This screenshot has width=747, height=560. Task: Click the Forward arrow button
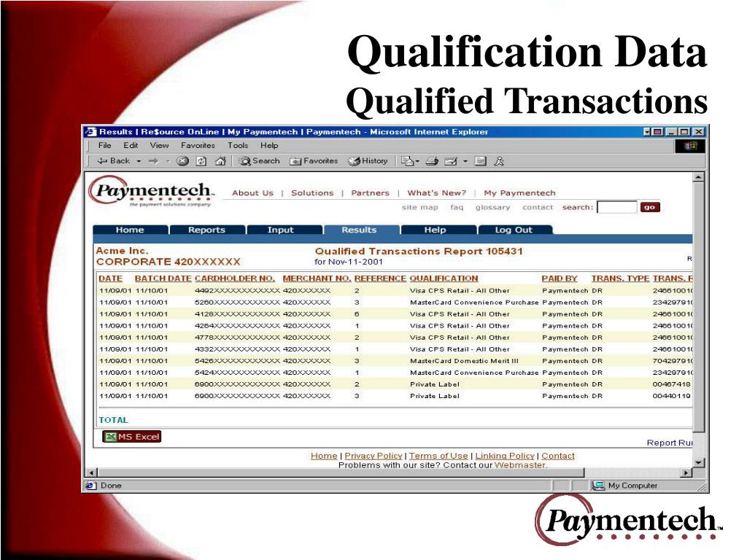[153, 161]
